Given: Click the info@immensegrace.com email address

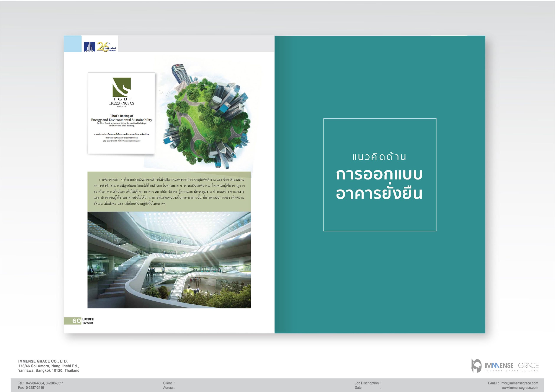Looking at the screenshot, I should [x=519, y=383].
